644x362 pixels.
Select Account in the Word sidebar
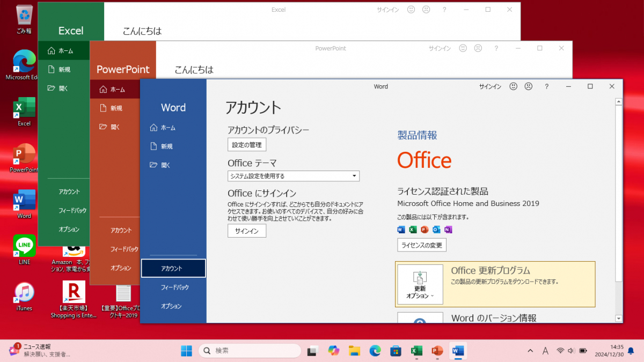click(x=173, y=268)
